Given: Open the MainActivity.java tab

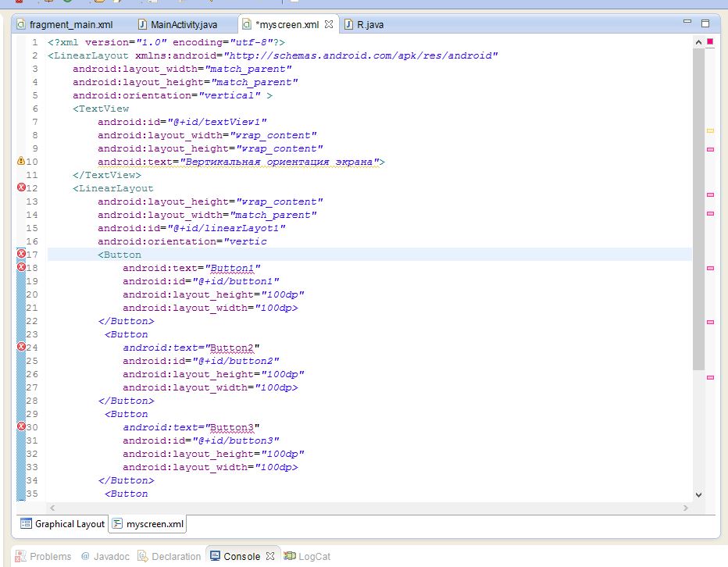Looking at the screenshot, I should (178, 25).
